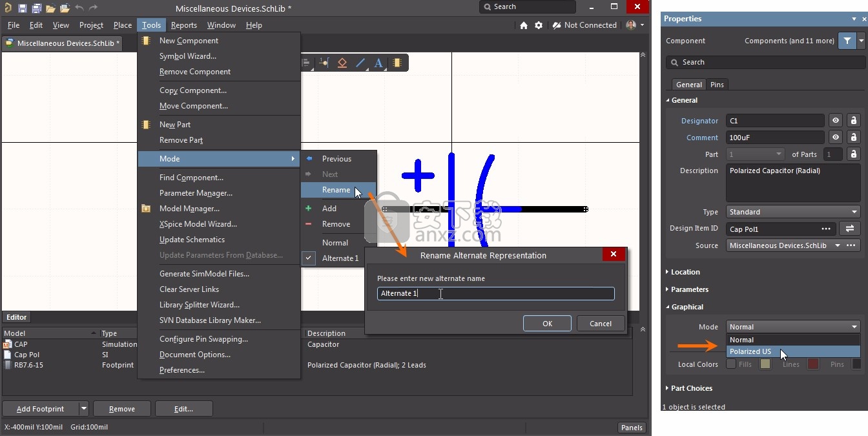Select the Place Text String tool
This screenshot has width=868, height=436.
coord(378,63)
